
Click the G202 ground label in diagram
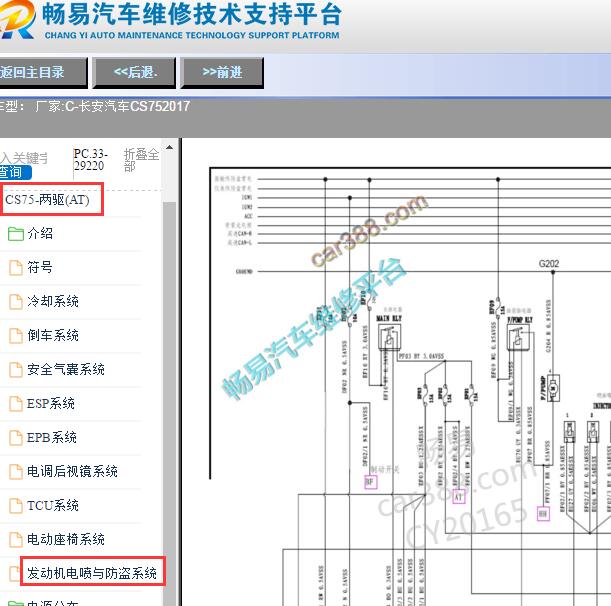tap(549, 264)
